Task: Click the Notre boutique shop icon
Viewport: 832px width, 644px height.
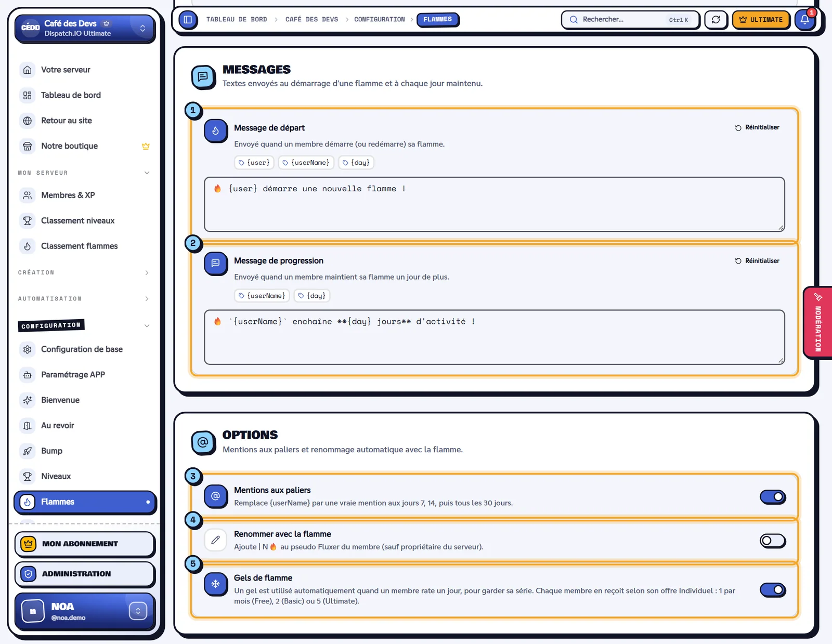Action: 28,146
